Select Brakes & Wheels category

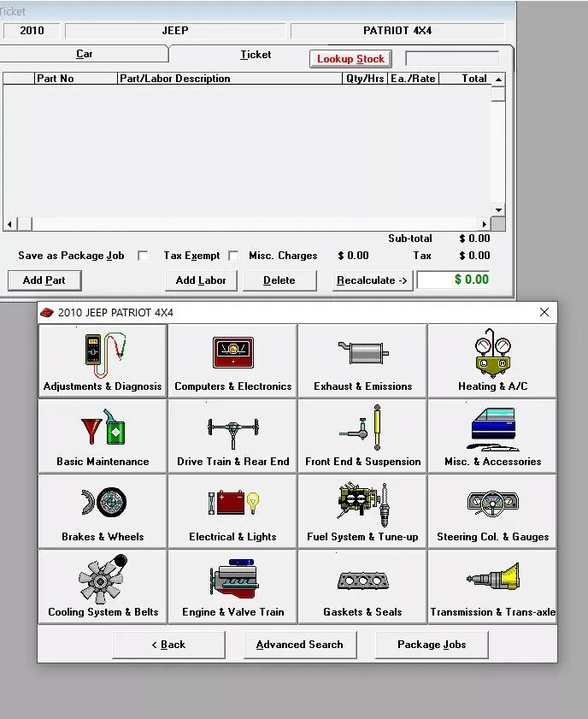(103, 511)
